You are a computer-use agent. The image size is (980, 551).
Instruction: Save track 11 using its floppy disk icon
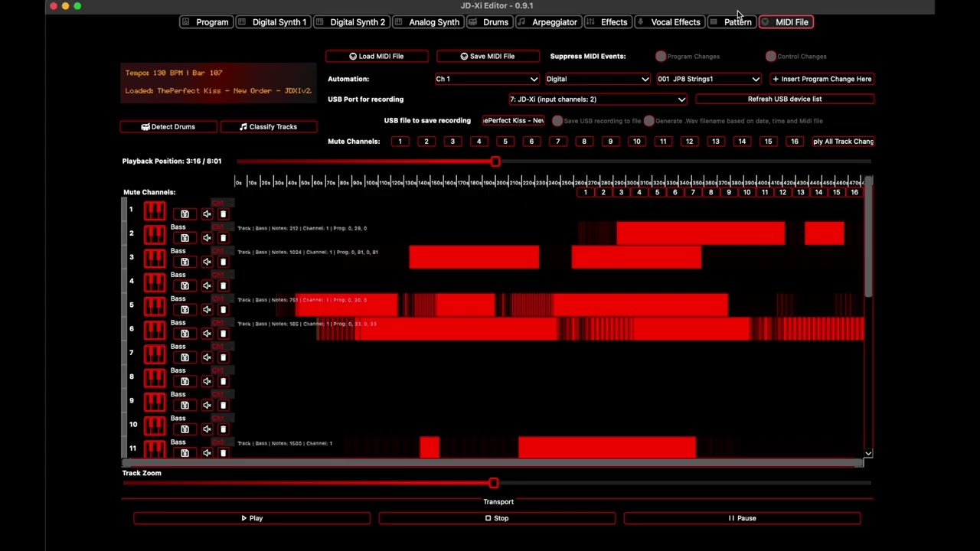(185, 453)
